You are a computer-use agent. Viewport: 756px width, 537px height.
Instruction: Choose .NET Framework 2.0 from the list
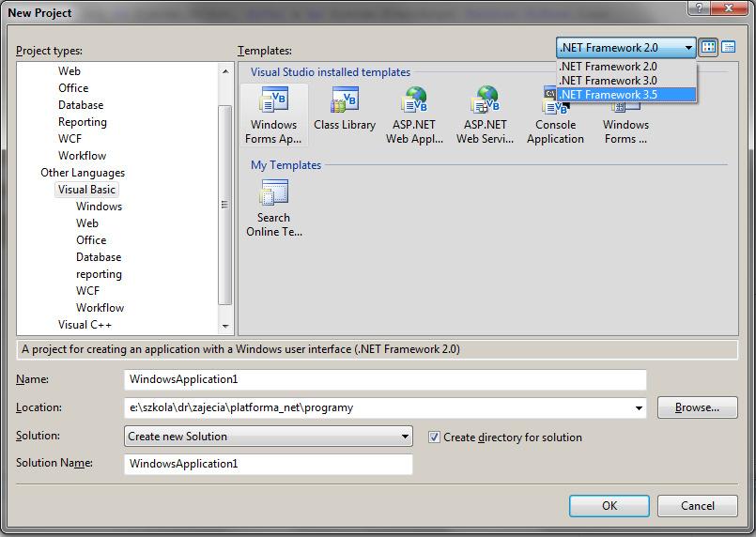(x=625, y=67)
